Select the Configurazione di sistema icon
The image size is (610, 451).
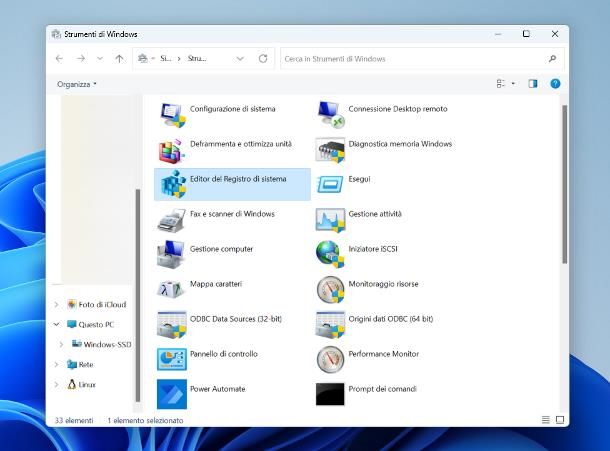pos(172,115)
